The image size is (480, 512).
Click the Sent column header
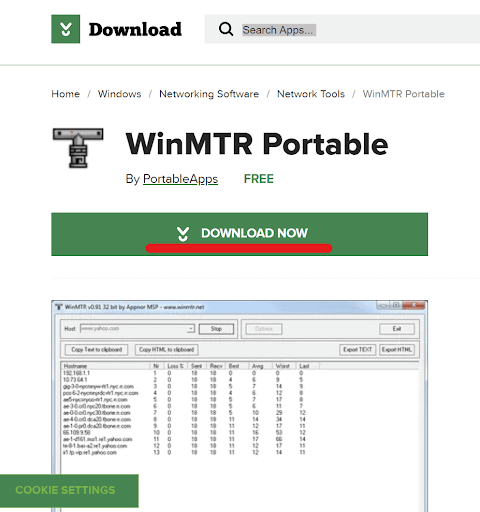tap(197, 366)
